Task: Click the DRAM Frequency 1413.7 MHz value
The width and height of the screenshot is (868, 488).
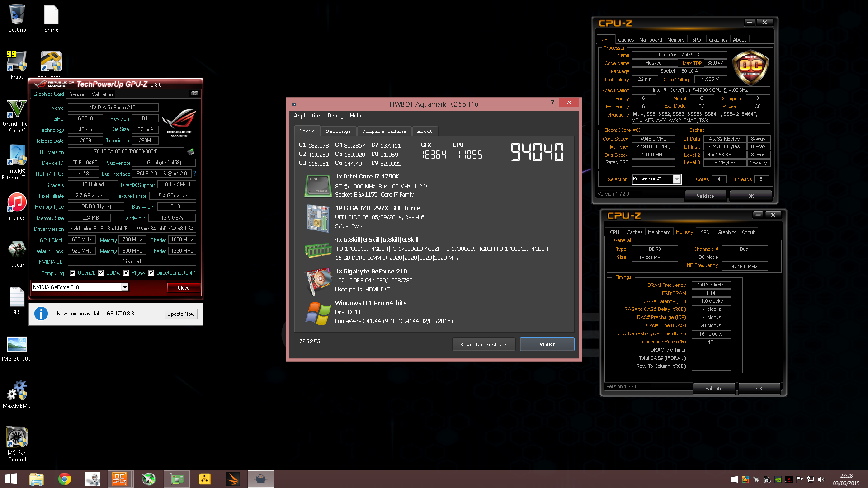Action: 711,285
